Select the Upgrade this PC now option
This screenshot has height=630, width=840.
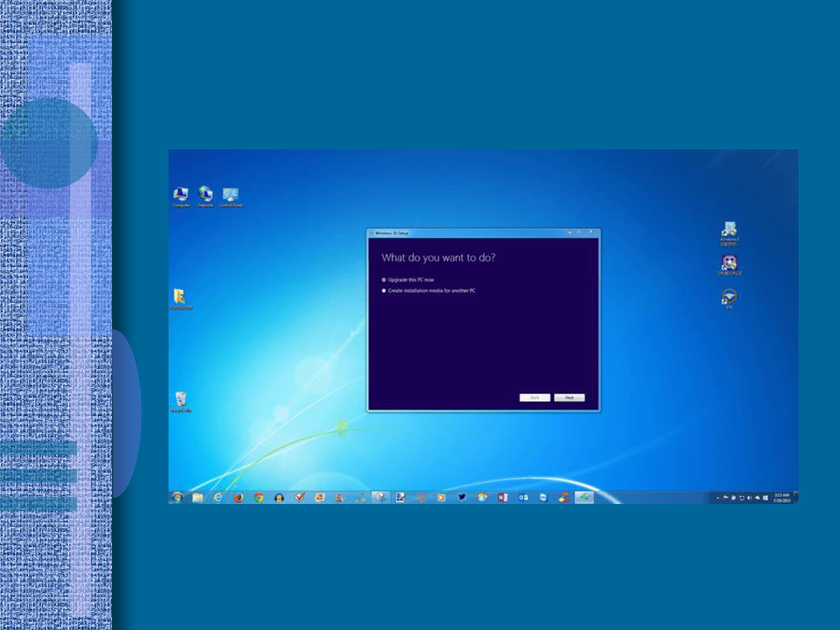[x=408, y=279]
